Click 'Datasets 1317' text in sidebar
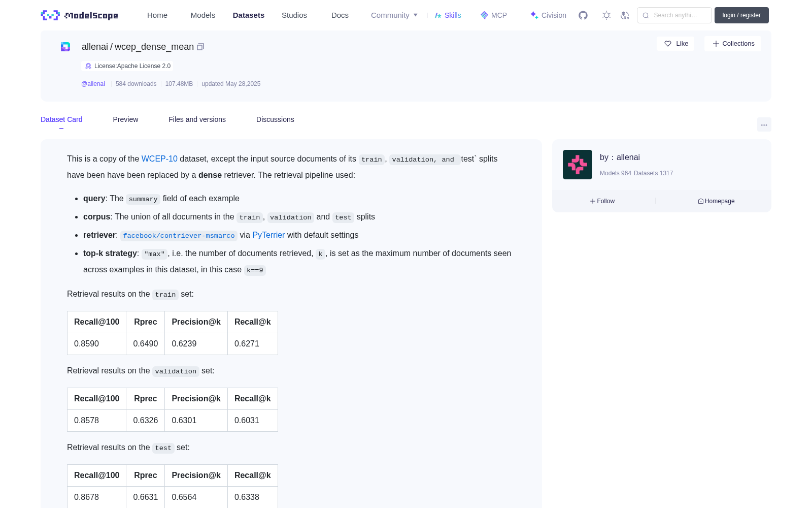This screenshot has height=508, width=812. (654, 173)
